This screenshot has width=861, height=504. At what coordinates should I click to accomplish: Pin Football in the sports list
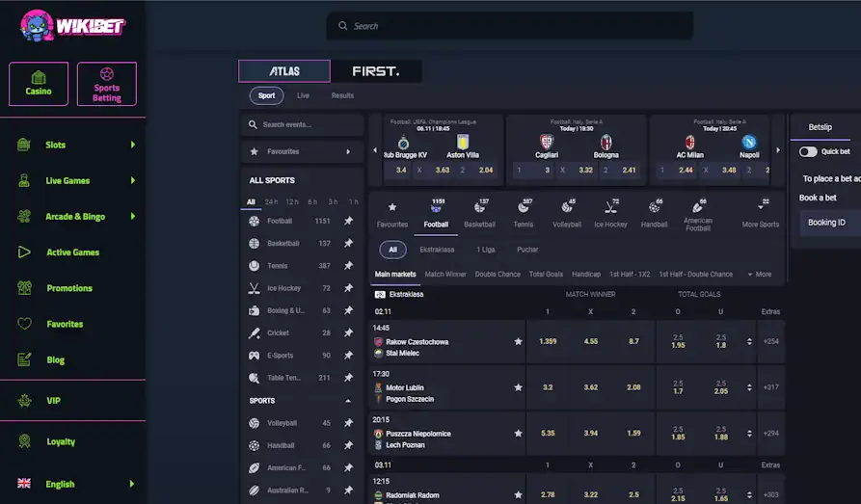pyautogui.click(x=348, y=221)
